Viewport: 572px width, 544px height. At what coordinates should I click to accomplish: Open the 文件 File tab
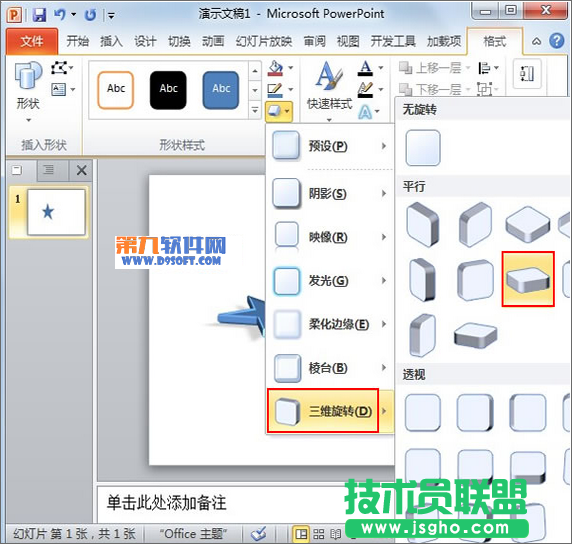click(32, 41)
